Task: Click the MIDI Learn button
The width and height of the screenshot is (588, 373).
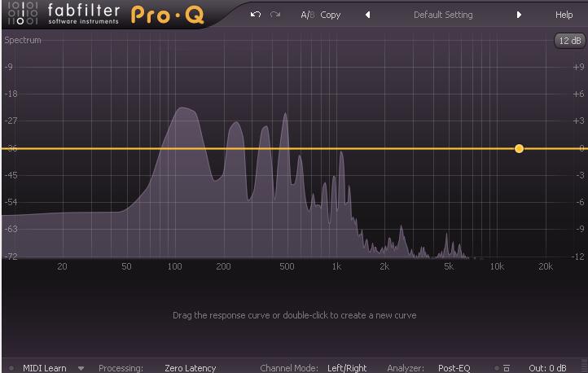Action: pyautogui.click(x=45, y=368)
